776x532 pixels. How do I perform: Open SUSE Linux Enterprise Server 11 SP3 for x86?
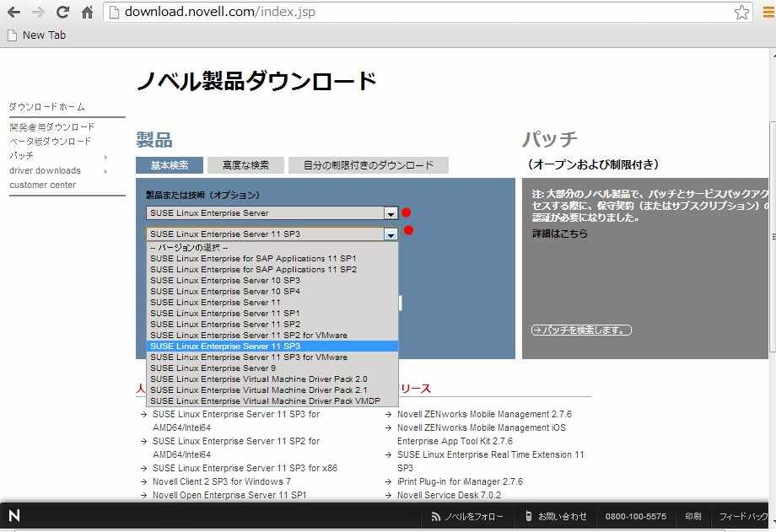click(245, 468)
